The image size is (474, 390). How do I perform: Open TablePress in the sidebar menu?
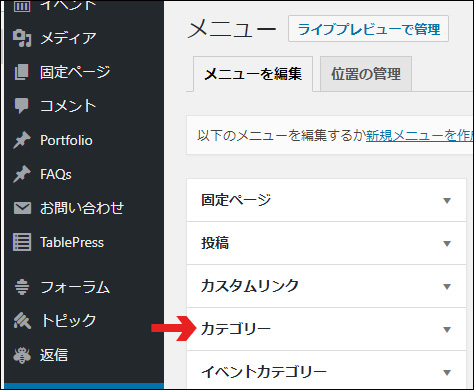coord(72,242)
